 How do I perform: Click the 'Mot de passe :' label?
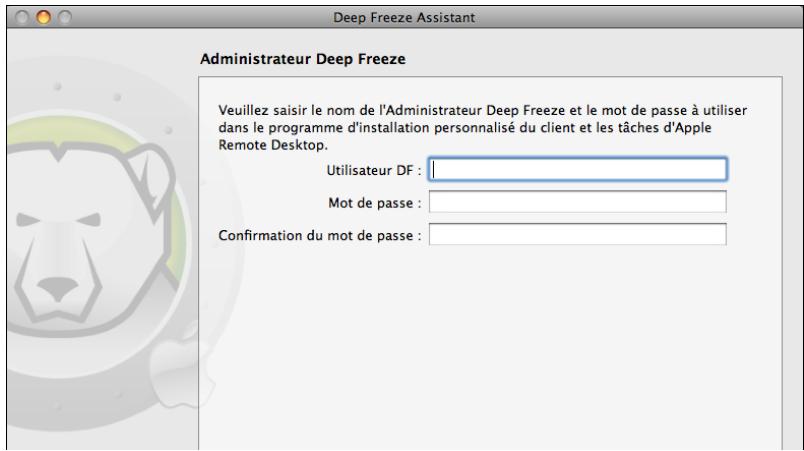(x=375, y=203)
